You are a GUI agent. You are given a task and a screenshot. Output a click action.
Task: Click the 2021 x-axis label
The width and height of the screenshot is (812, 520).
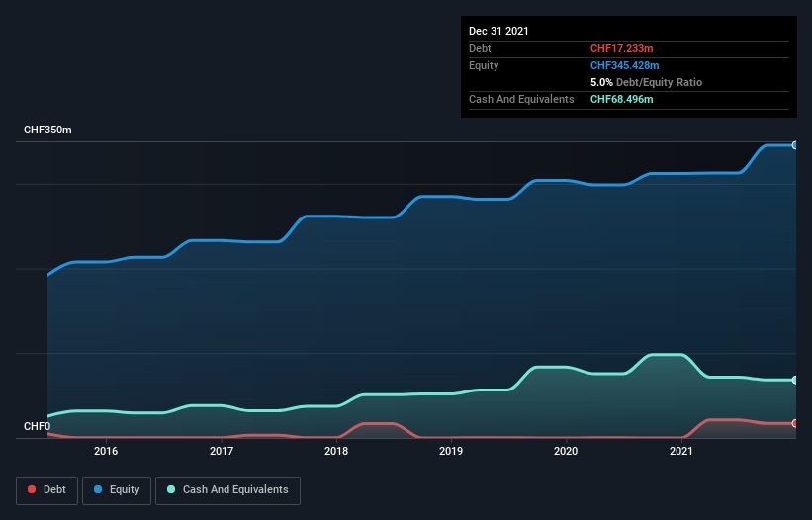(681, 451)
